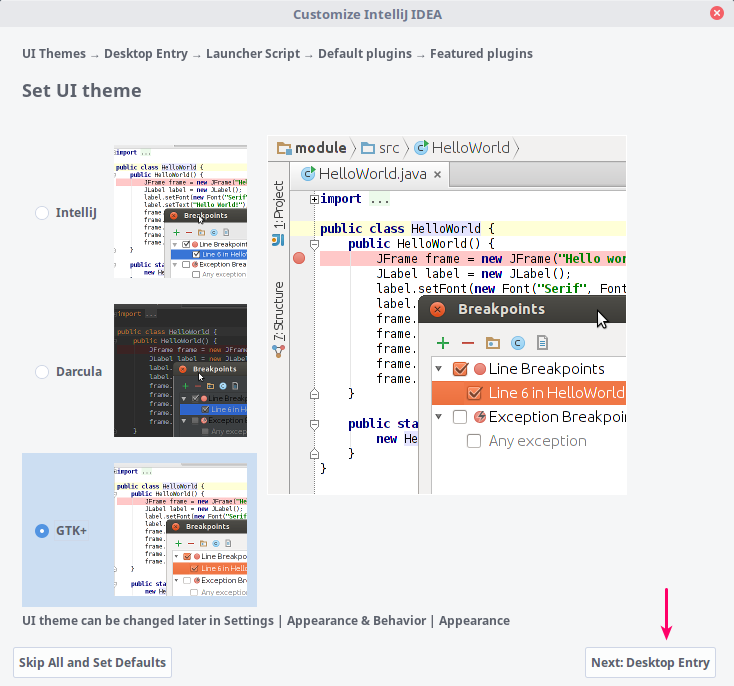Toggle the Line 6 in HelloWorld checkbox
This screenshot has height=686, width=734.
(x=474, y=393)
